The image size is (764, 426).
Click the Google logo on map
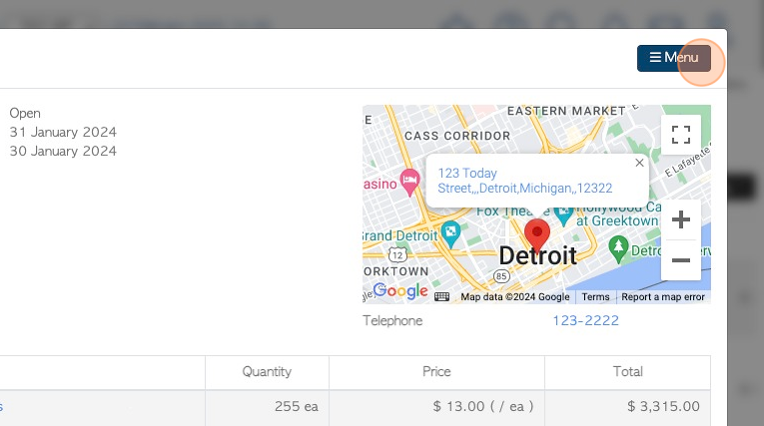401,290
